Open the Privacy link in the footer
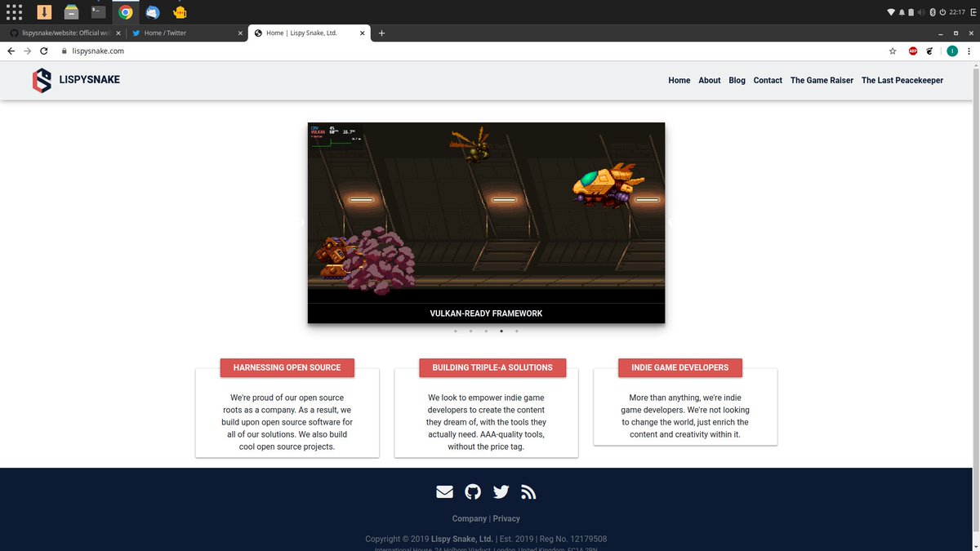 506,518
